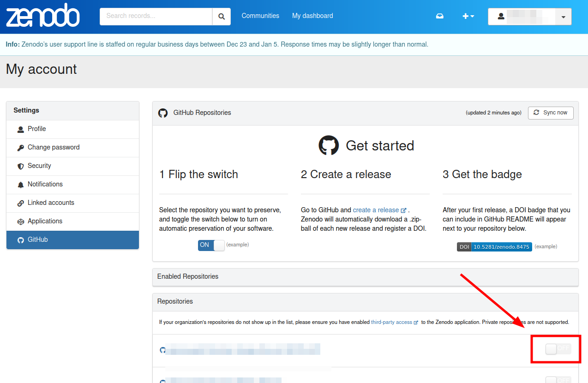This screenshot has width=588, height=383.
Task: Click the search magnifier button
Action: (x=222, y=16)
